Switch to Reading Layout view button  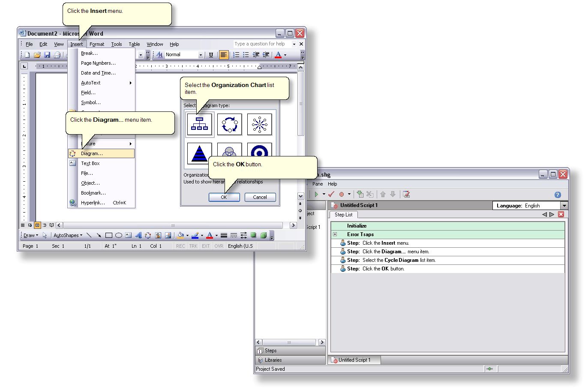pyautogui.click(x=51, y=225)
